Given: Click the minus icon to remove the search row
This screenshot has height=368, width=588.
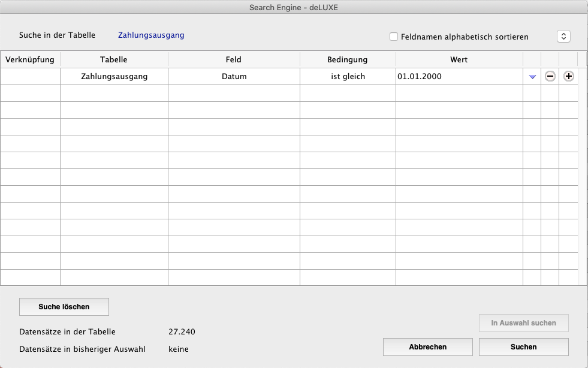Looking at the screenshot, I should (550, 77).
